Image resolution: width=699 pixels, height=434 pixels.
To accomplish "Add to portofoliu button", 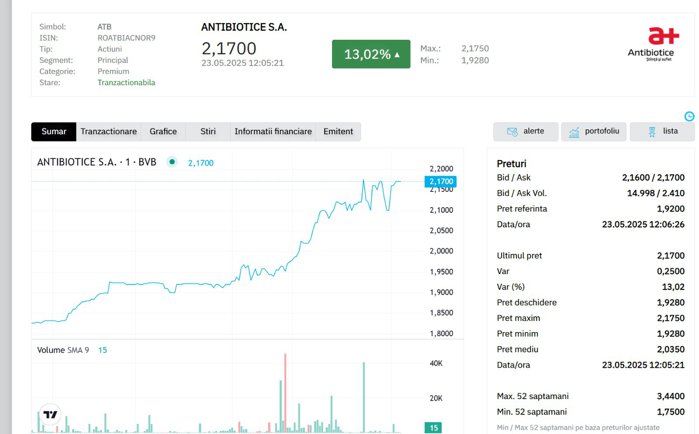I will click(594, 131).
